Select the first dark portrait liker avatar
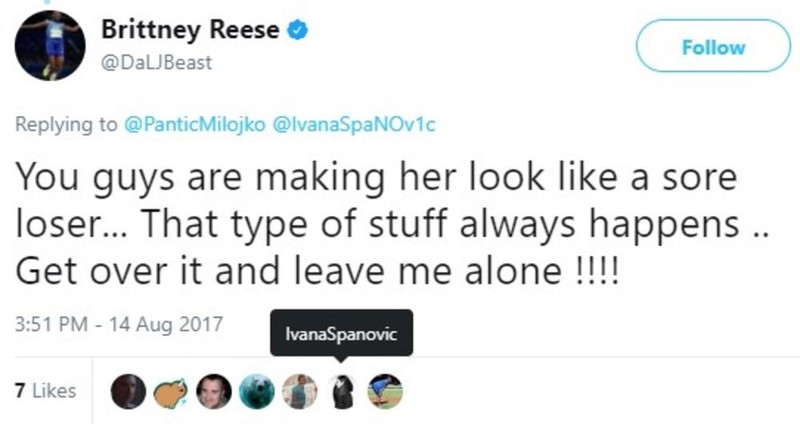The height and width of the screenshot is (424, 800). 125,392
